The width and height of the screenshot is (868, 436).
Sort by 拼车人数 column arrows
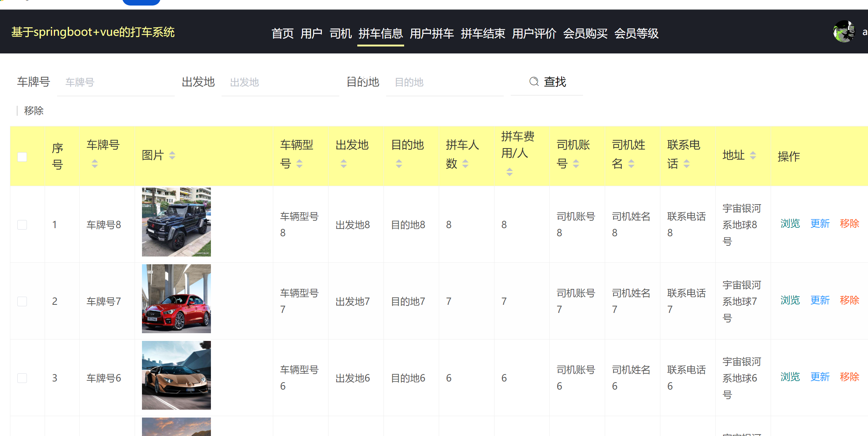(465, 164)
